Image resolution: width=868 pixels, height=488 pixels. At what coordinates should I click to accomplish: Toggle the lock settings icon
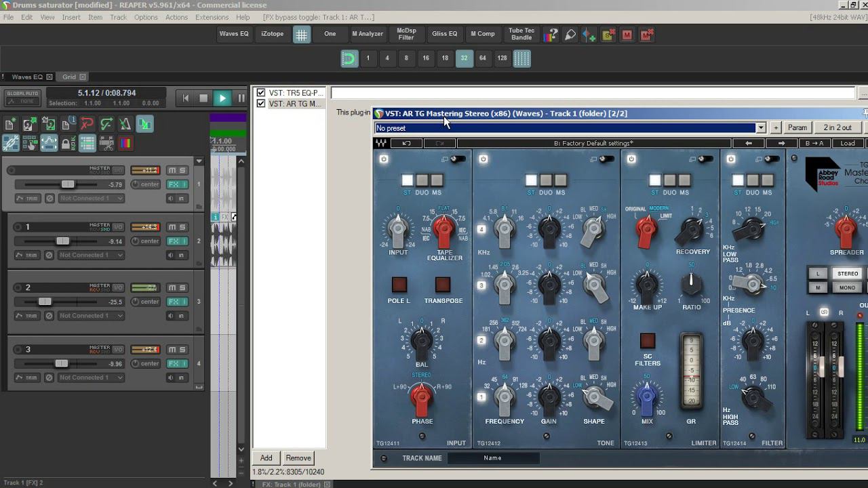coord(68,143)
